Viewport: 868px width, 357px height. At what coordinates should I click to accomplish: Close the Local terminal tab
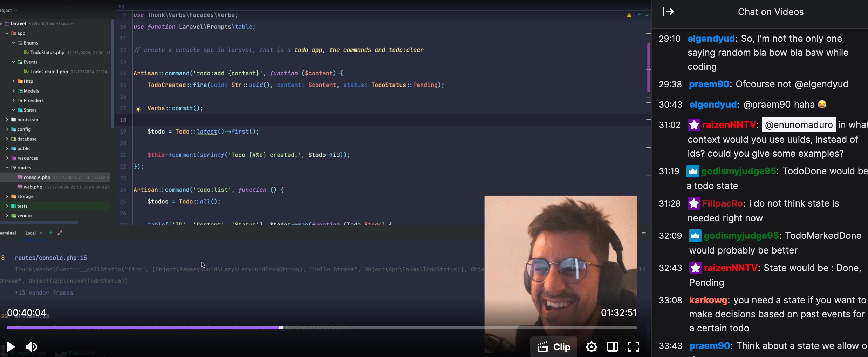[x=41, y=233]
